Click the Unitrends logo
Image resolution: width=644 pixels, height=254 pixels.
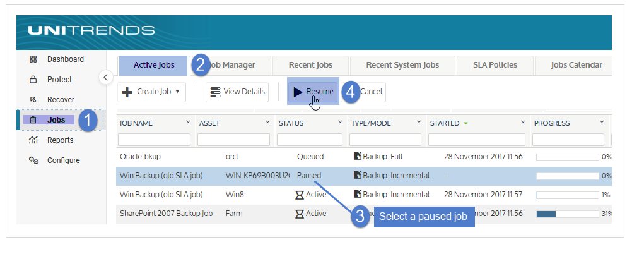[x=91, y=30]
